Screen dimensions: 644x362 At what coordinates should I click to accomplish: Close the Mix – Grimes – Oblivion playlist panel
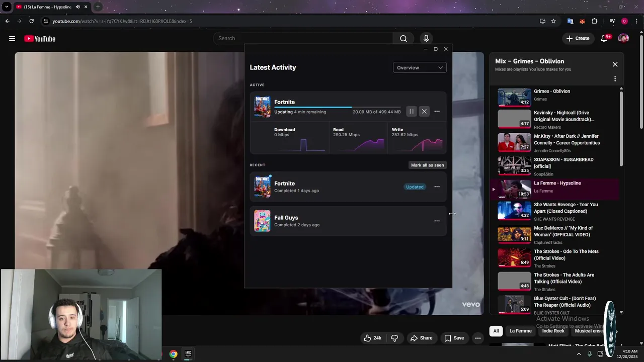(x=615, y=64)
